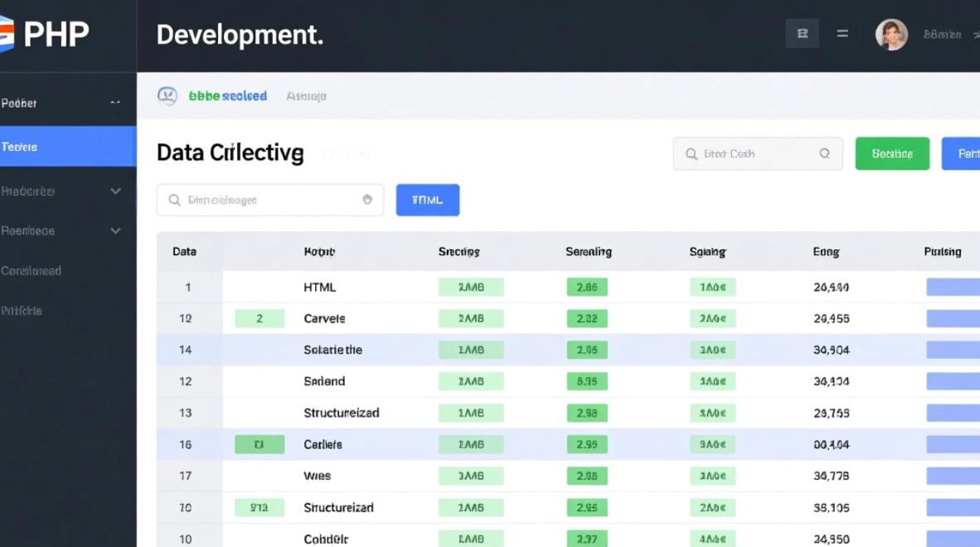Click the magnifier icon in top-right search box

pos(691,154)
